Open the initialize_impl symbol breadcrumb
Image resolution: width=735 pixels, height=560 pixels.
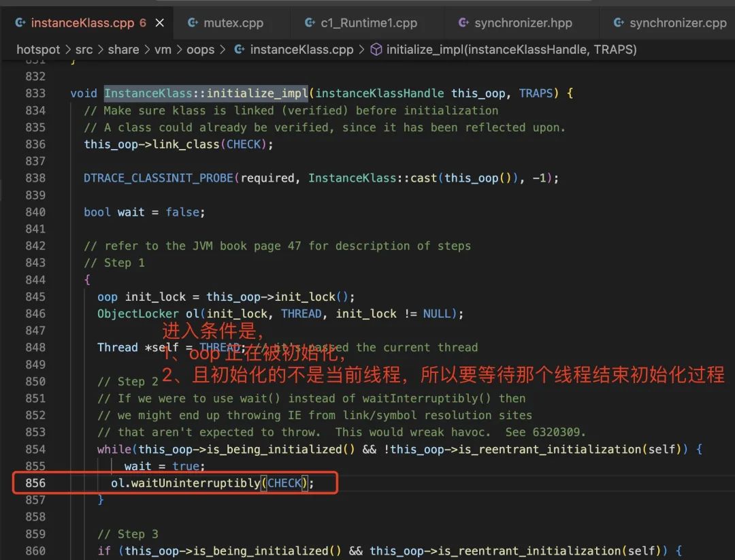click(x=511, y=50)
